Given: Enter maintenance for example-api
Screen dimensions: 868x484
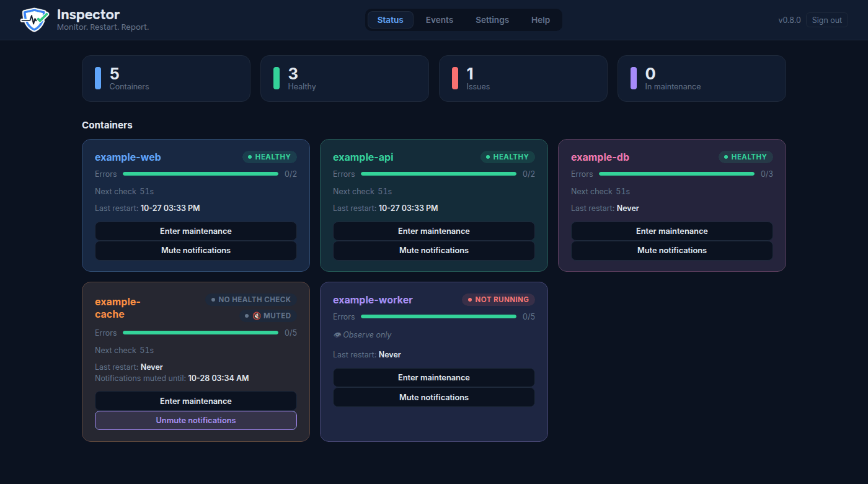Looking at the screenshot, I should coord(434,231).
